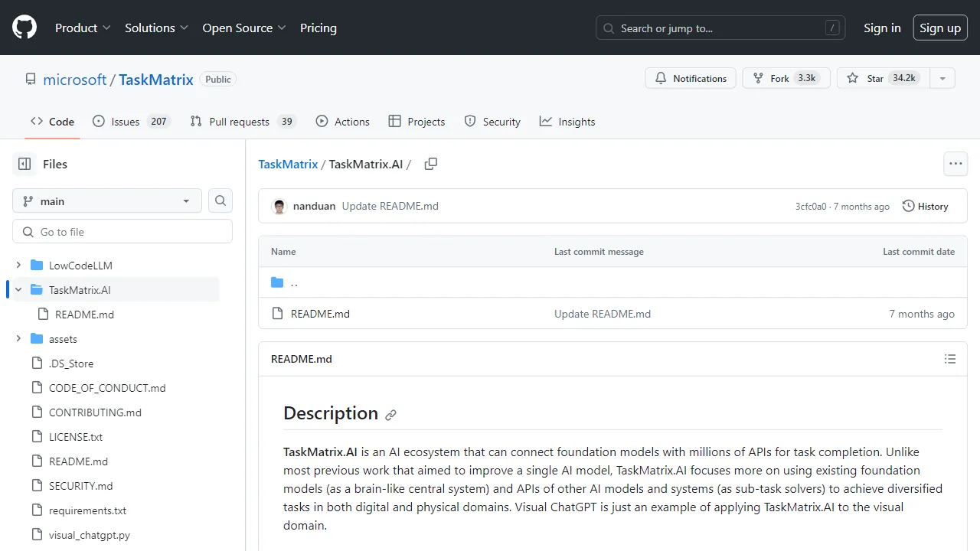Open the Security tab

(x=492, y=122)
